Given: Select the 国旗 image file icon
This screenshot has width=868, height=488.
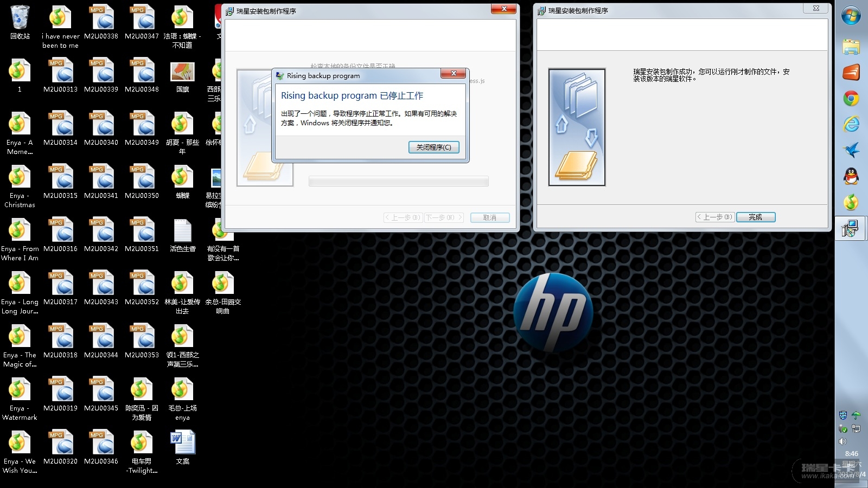Looking at the screenshot, I should click(x=182, y=76).
